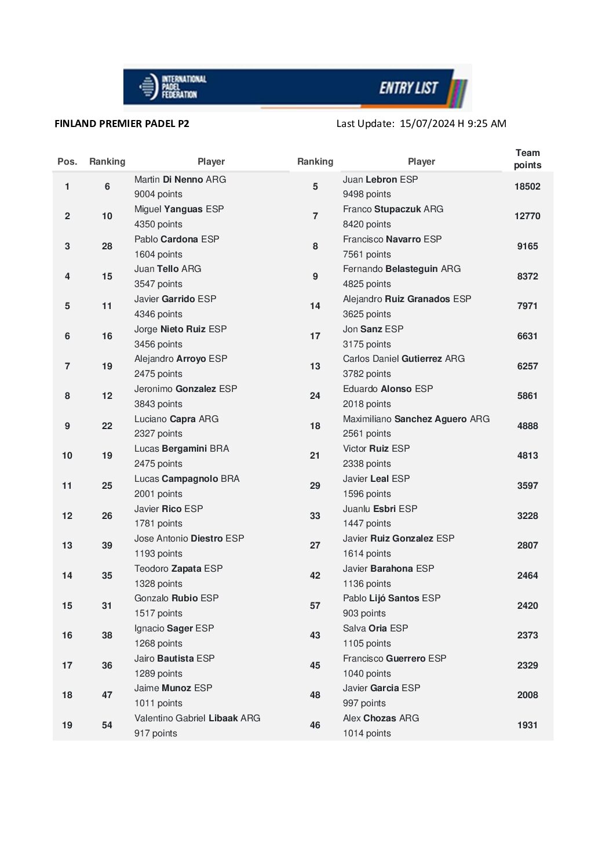Click Jose Antonio Diestro ESP entry
This screenshot has height=868, width=613.
click(x=189, y=539)
